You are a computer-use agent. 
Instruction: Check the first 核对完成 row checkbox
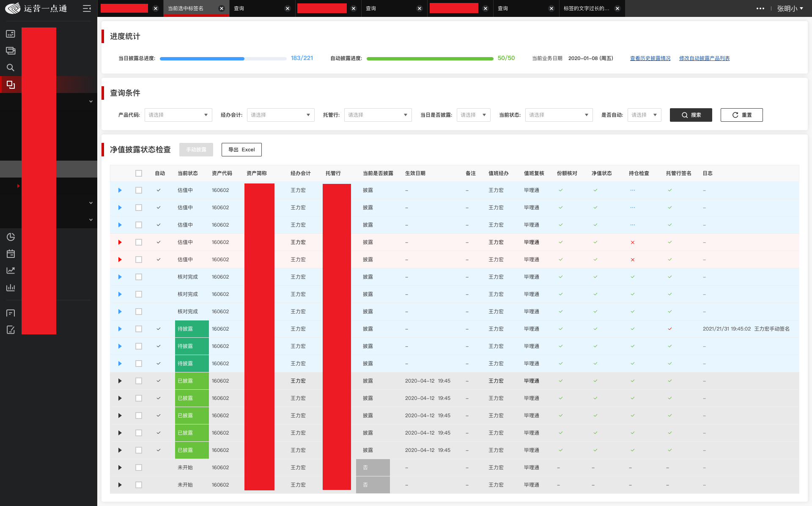click(139, 277)
